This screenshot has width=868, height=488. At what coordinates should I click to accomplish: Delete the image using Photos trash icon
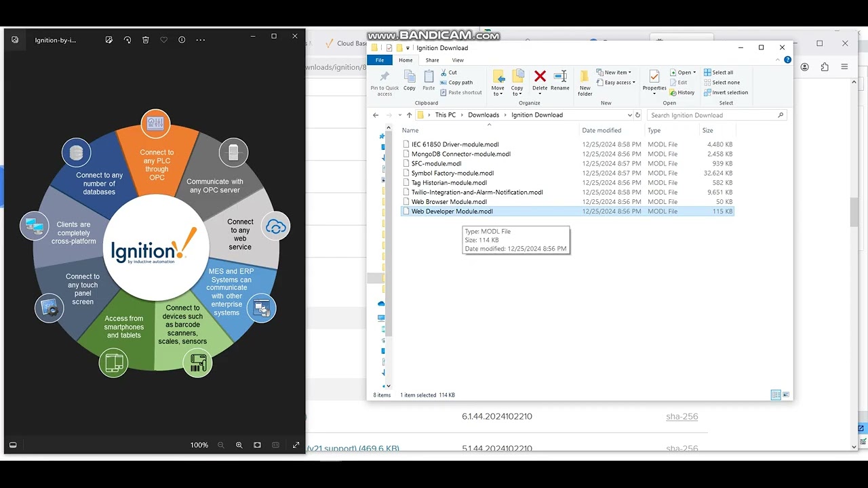[146, 40]
